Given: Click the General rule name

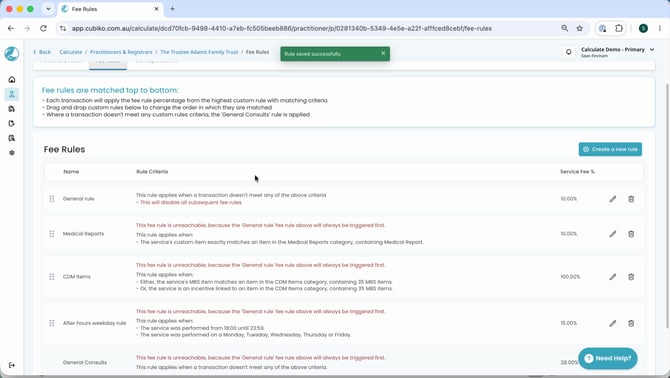Looking at the screenshot, I should tap(79, 199).
